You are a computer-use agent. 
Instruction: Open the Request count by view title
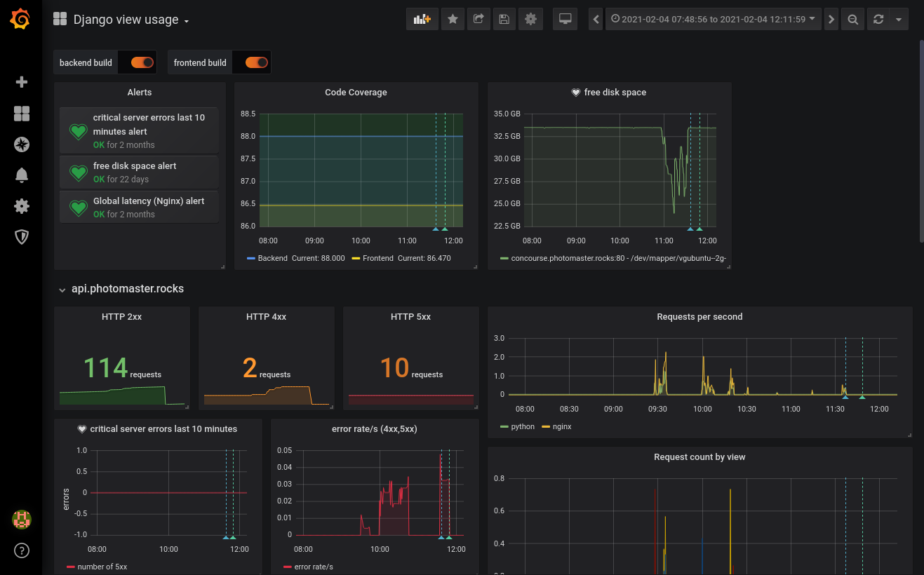[699, 456]
